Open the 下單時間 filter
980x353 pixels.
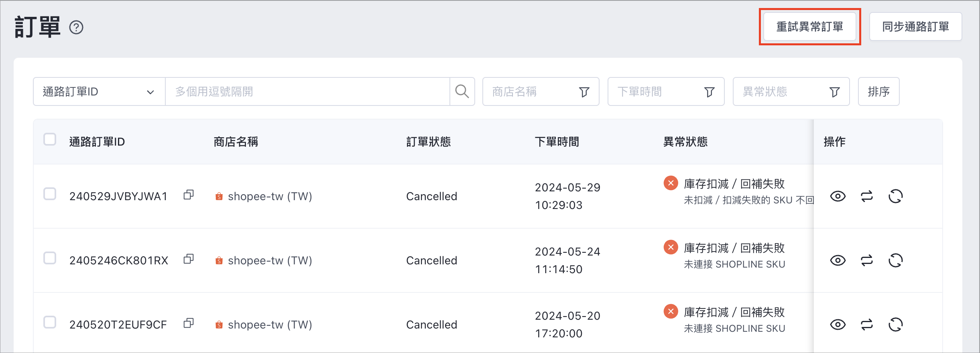pos(666,91)
